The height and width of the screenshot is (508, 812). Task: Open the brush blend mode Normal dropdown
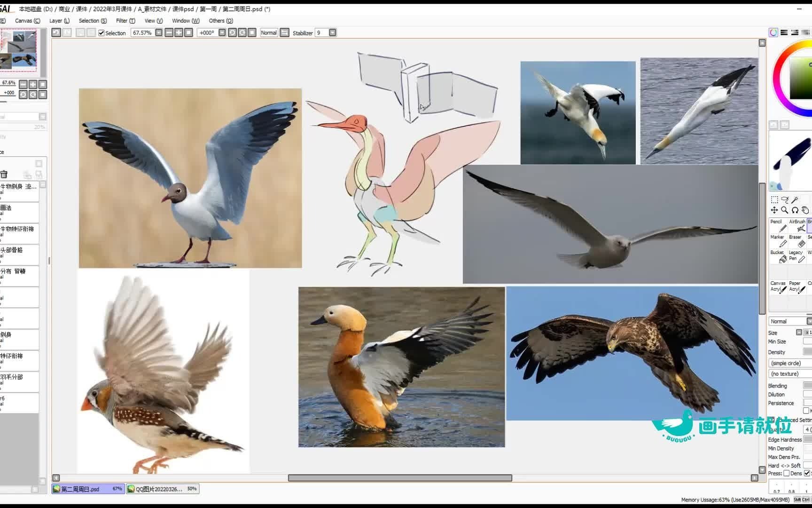pos(790,321)
